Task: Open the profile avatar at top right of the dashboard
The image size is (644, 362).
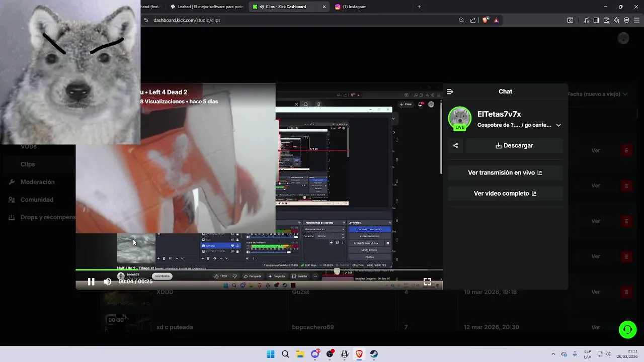Action: (x=623, y=38)
